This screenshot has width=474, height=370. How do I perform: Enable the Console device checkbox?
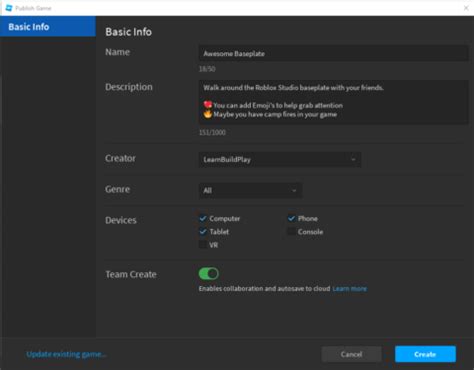coord(291,231)
